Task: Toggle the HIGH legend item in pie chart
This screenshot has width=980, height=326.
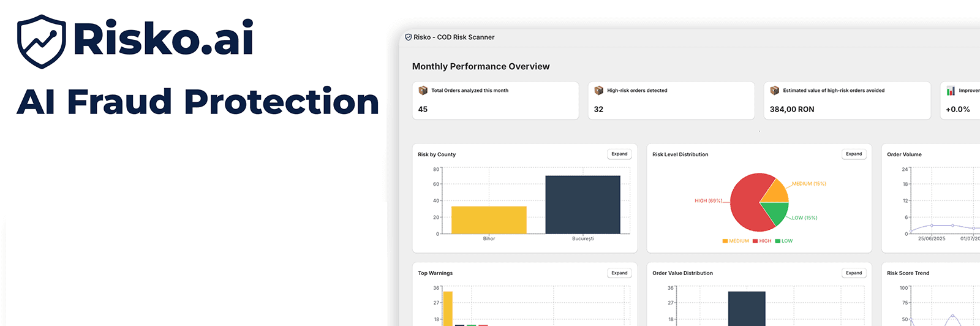Action: pyautogui.click(x=762, y=241)
